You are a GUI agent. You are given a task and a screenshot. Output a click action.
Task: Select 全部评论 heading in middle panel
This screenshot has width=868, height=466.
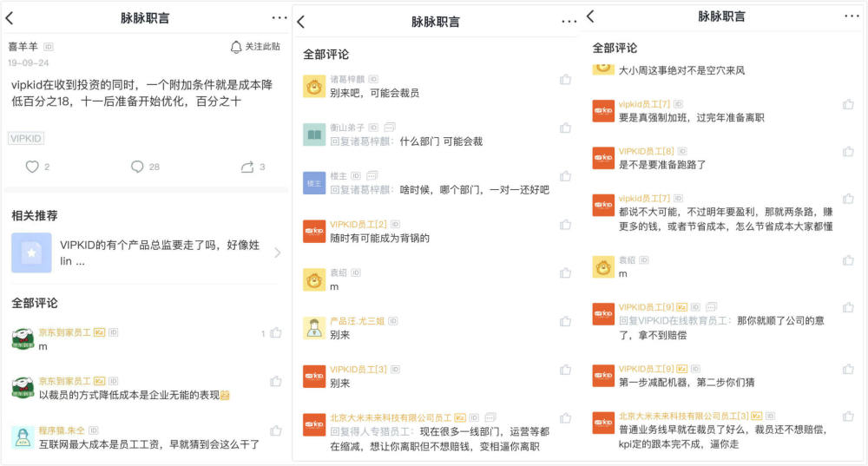[x=325, y=55]
